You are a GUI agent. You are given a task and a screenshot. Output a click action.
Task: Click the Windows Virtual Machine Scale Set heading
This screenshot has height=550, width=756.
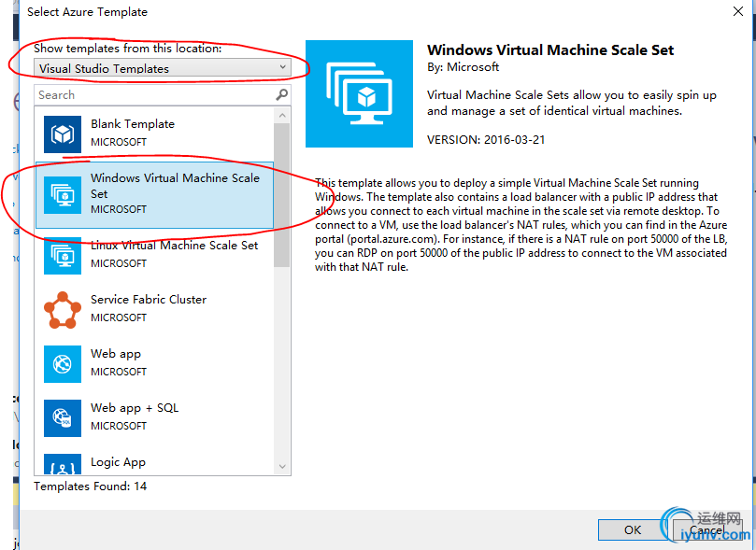click(550, 50)
